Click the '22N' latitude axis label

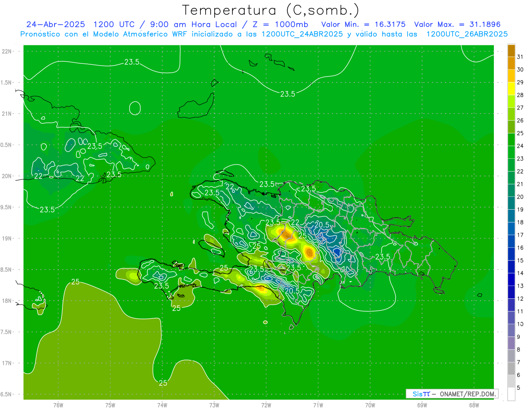[x=7, y=51]
